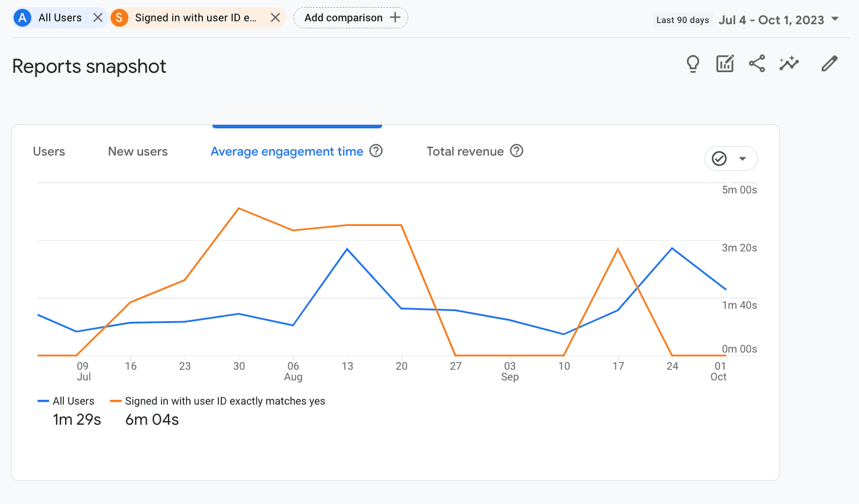Click the data quality check mark icon

pos(719,159)
